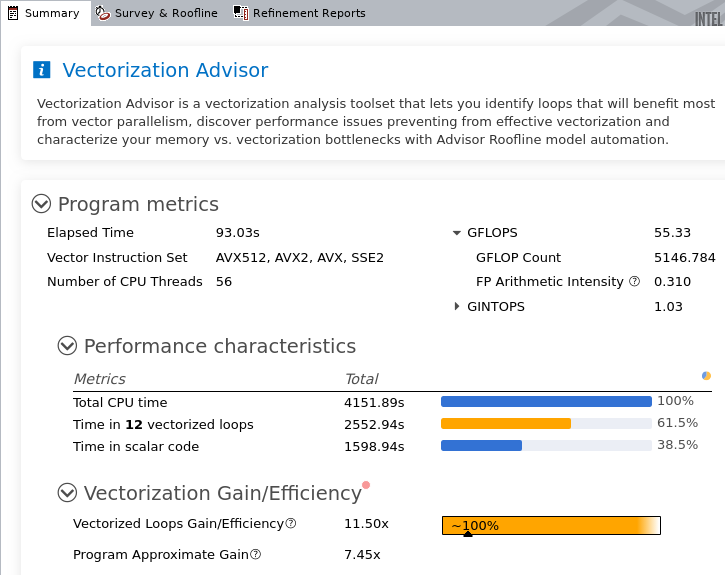This screenshot has height=575, width=725.
Task: Open the Refinement Reports tab
Action: click(x=309, y=13)
